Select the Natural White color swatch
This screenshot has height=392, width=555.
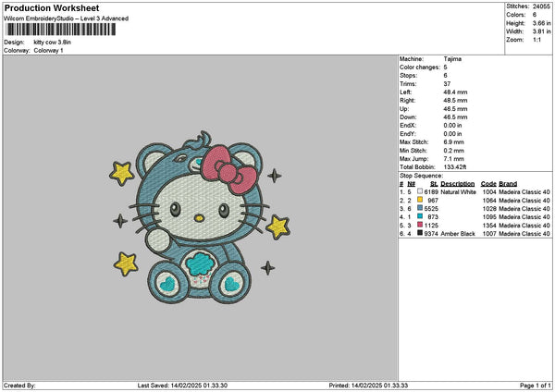point(420,191)
